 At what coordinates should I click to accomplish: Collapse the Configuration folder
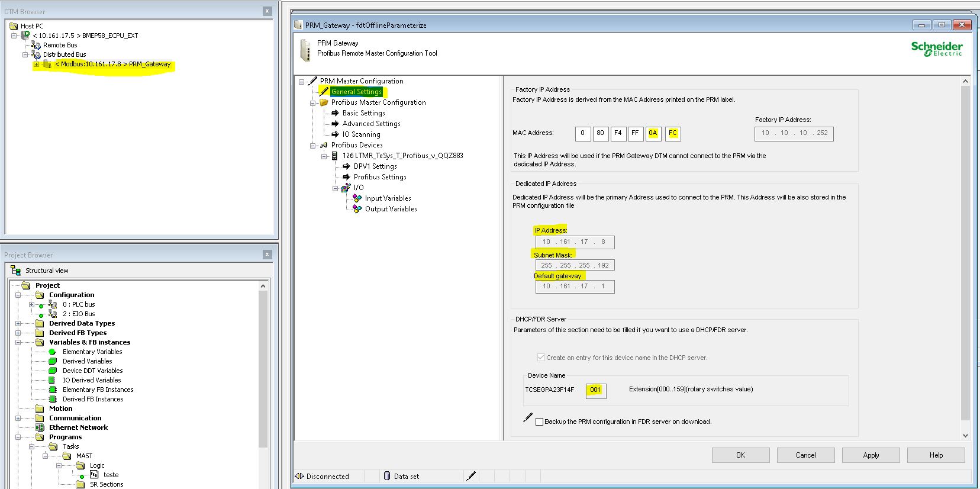pyautogui.click(x=18, y=295)
